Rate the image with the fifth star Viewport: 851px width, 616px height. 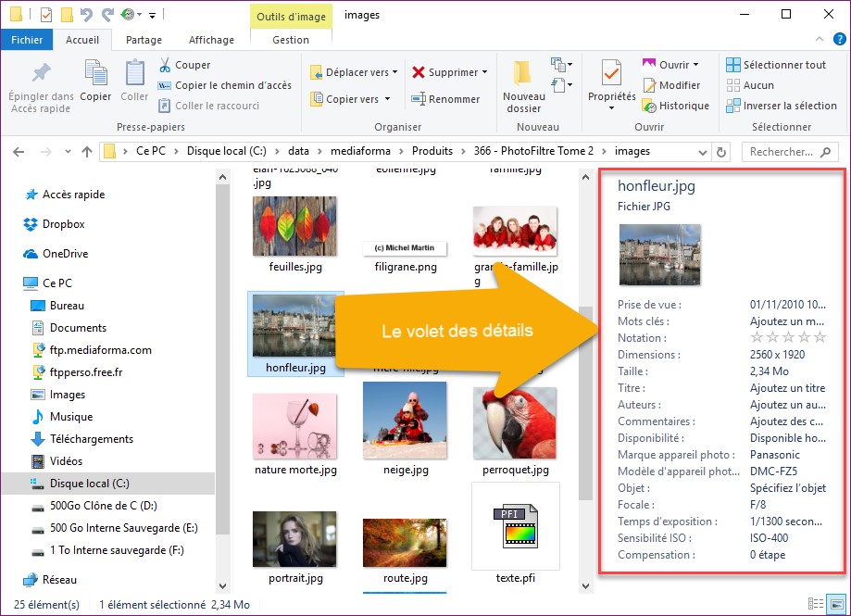[819, 338]
